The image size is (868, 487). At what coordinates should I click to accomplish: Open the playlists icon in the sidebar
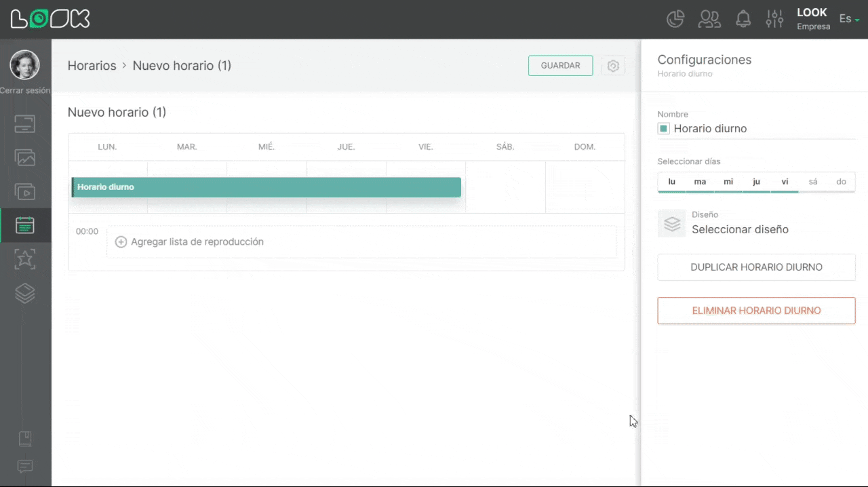tap(25, 192)
